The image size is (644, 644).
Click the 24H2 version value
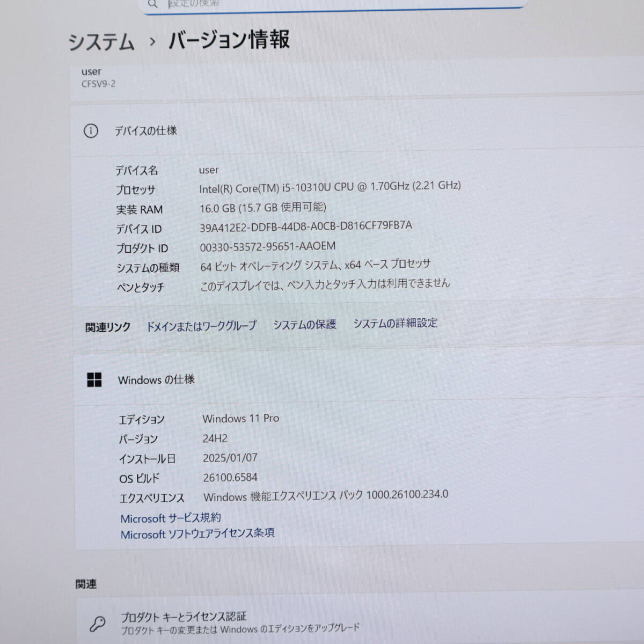pyautogui.click(x=215, y=438)
